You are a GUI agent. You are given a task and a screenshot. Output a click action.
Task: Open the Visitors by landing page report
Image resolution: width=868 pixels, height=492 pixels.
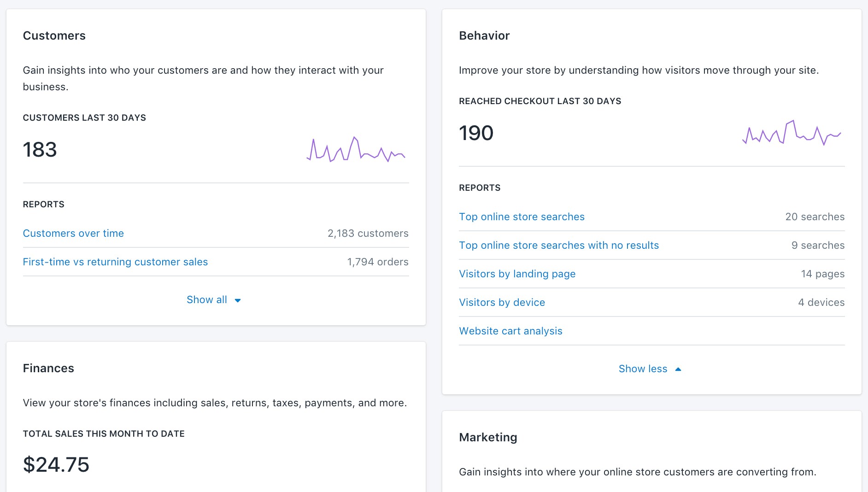click(517, 274)
